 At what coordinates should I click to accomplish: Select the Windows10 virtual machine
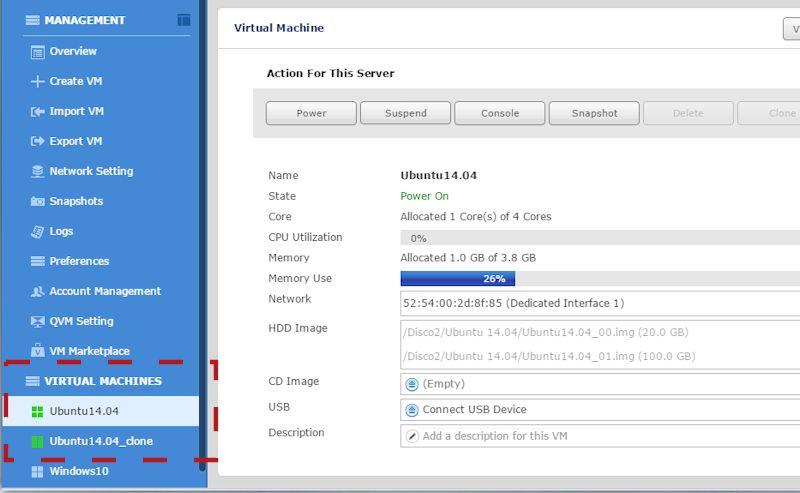pyautogui.click(x=101, y=472)
